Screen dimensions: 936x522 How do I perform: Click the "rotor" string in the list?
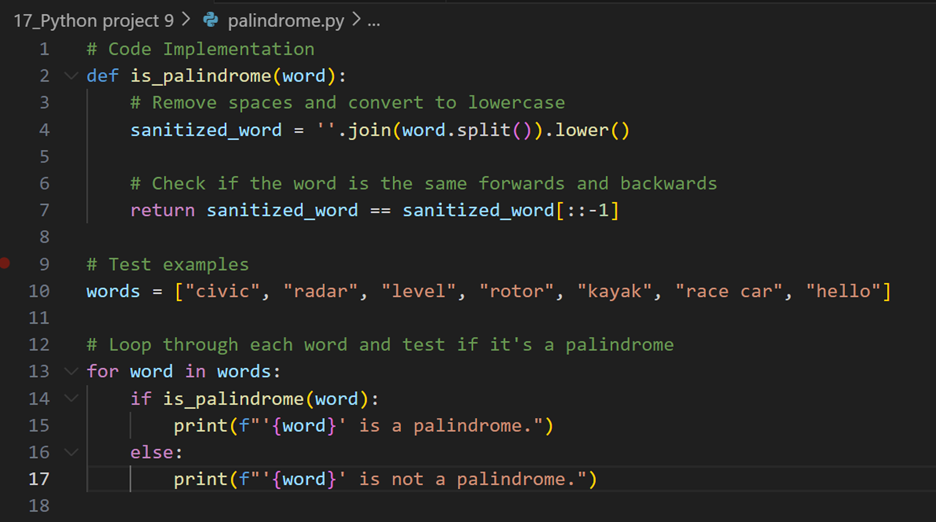click(517, 291)
